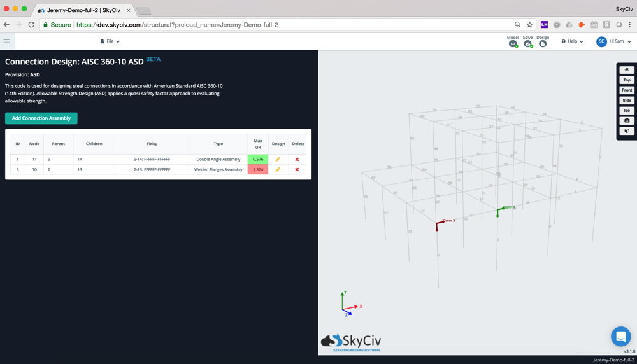Click the Children column header
This screenshot has width=637, height=364.
tap(94, 144)
